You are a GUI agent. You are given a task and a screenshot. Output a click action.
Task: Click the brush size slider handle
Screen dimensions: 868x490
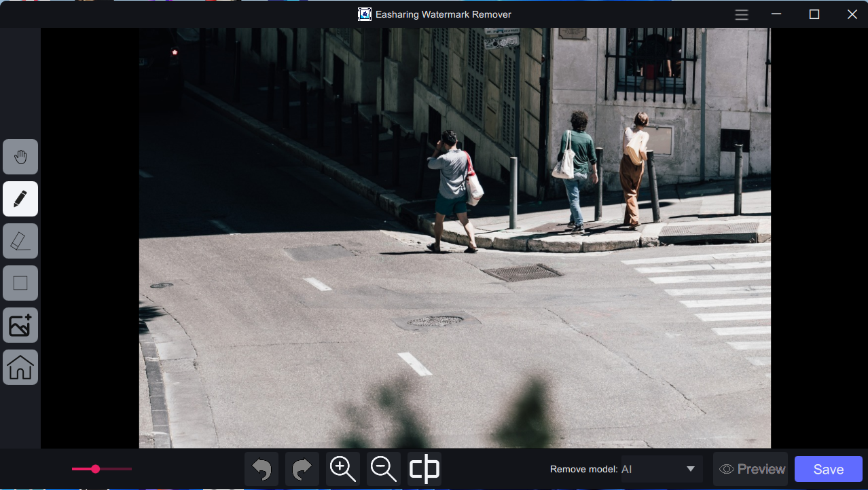point(96,469)
